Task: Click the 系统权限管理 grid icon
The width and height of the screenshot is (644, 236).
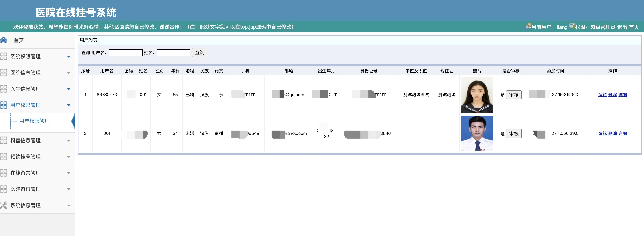Action: 4,57
